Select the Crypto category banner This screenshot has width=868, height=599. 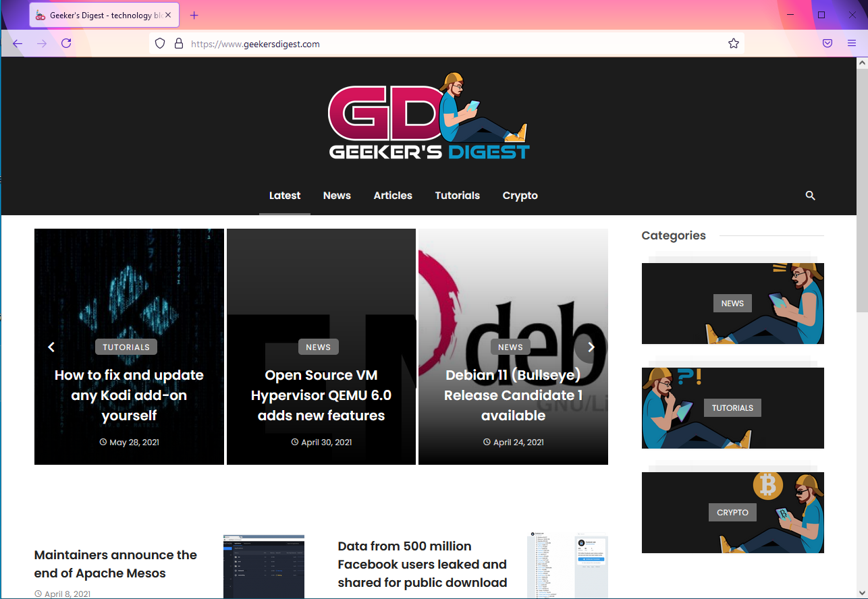tap(732, 513)
